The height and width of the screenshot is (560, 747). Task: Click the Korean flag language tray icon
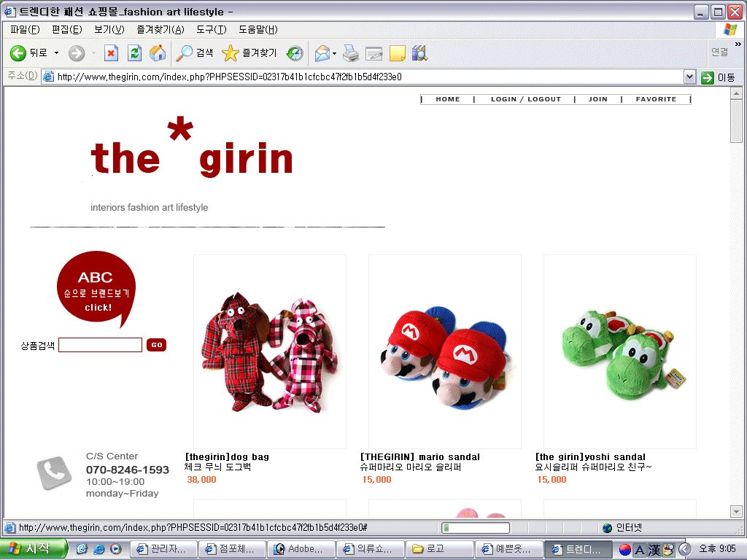click(x=625, y=550)
